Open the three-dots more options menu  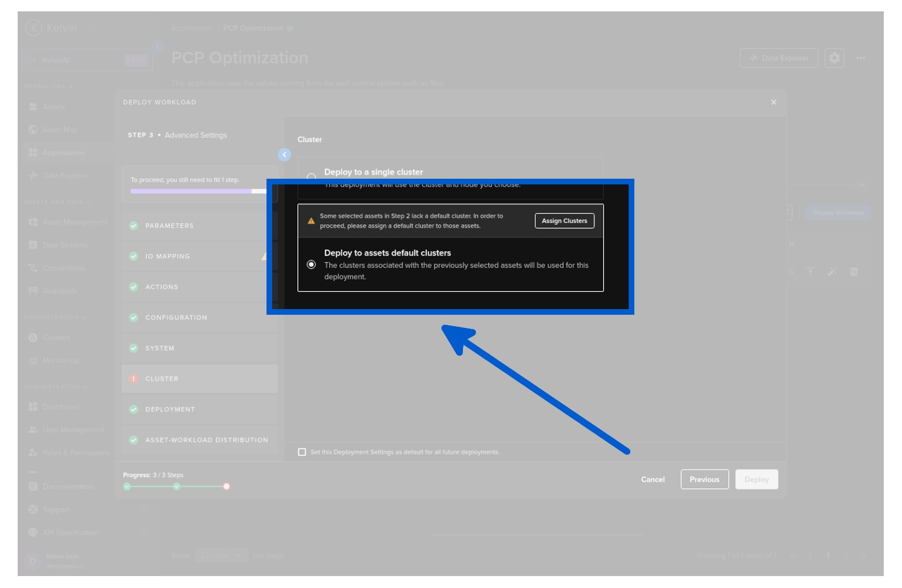point(860,58)
